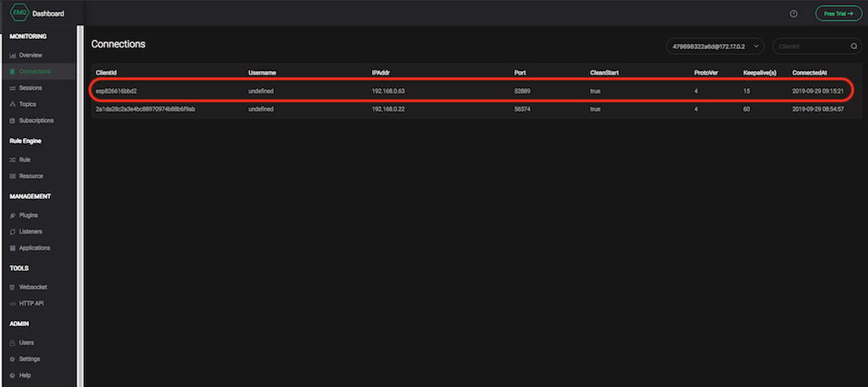This screenshot has width=868, height=387.
Task: Click the Resource sidebar icon
Action: [13, 176]
